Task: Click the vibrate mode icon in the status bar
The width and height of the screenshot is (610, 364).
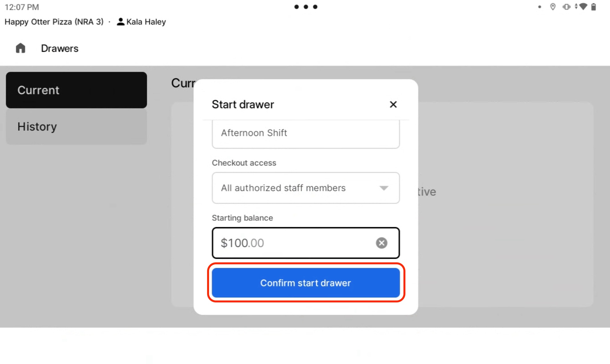Action: pyautogui.click(x=566, y=7)
